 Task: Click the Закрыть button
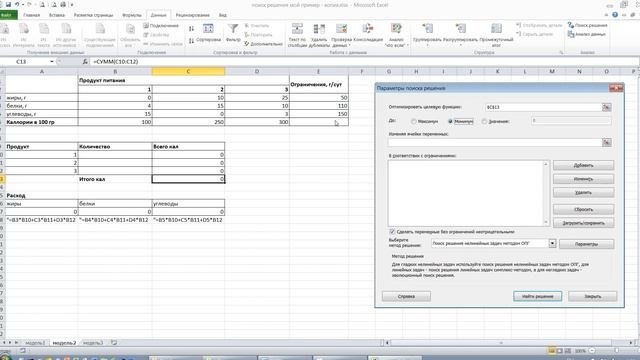point(593,296)
